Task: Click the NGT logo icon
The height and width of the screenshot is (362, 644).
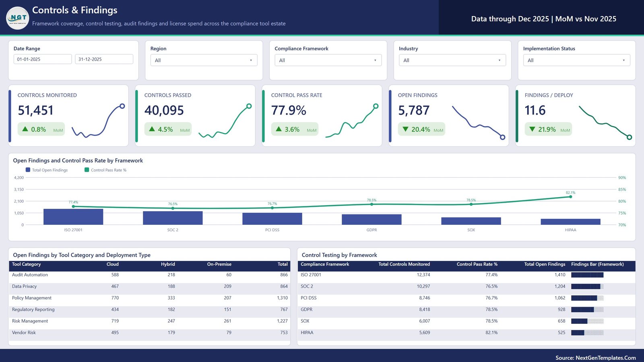Action: click(18, 18)
